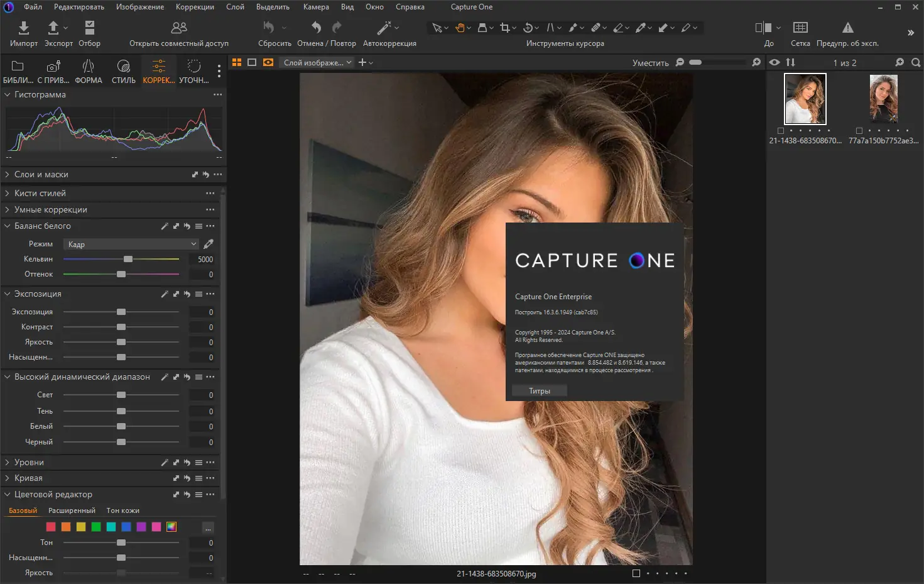The image size is (924, 584).
Task: Expand the Слои и маски panel
Action: coord(8,174)
